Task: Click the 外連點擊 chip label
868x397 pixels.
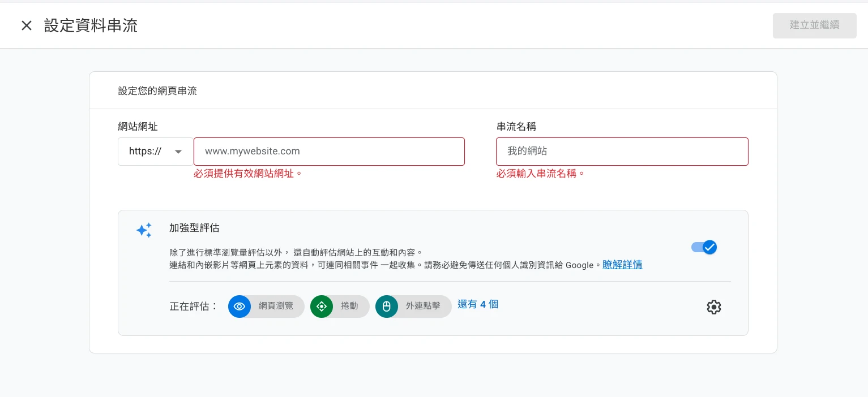Action: (422, 307)
